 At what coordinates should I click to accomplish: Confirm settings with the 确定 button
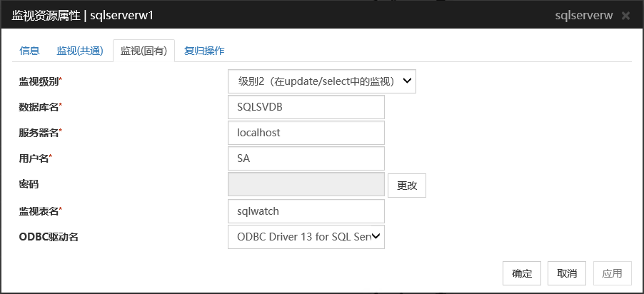click(522, 273)
